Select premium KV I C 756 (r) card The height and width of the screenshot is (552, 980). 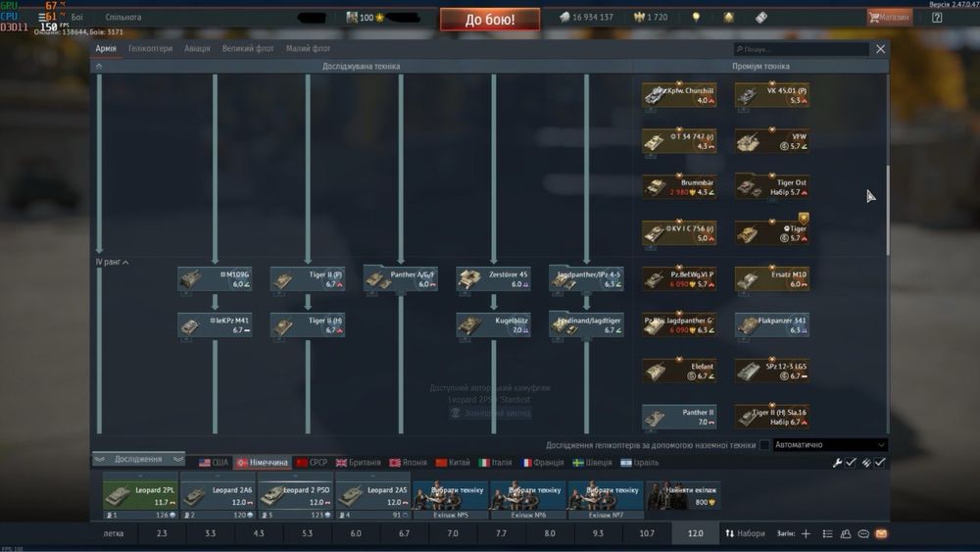click(679, 233)
